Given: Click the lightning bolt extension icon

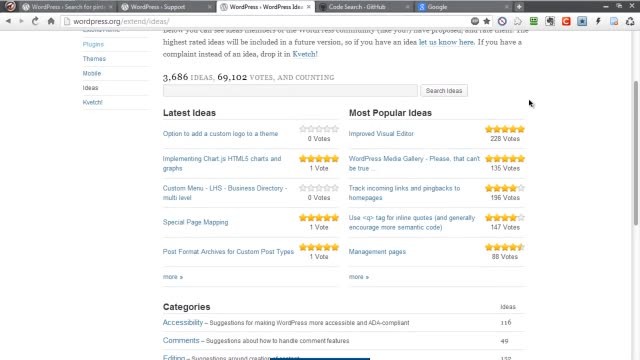Looking at the screenshot, I should click(598, 21).
